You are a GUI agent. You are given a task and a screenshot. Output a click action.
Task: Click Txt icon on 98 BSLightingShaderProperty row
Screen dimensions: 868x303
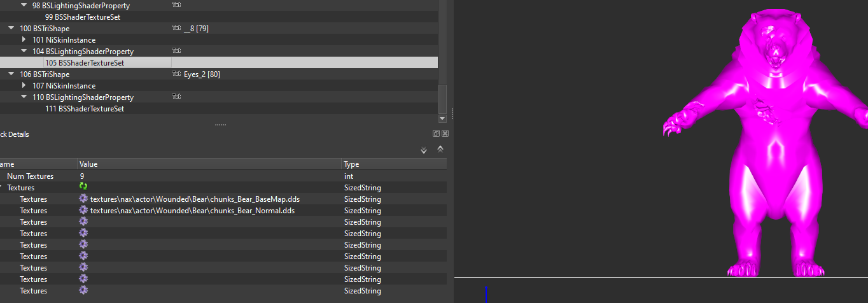click(x=176, y=4)
